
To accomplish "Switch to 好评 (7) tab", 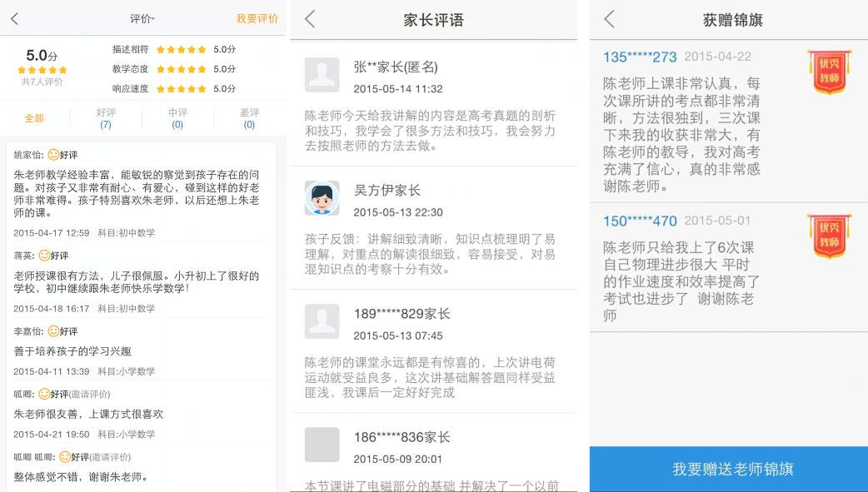I will click(x=106, y=118).
